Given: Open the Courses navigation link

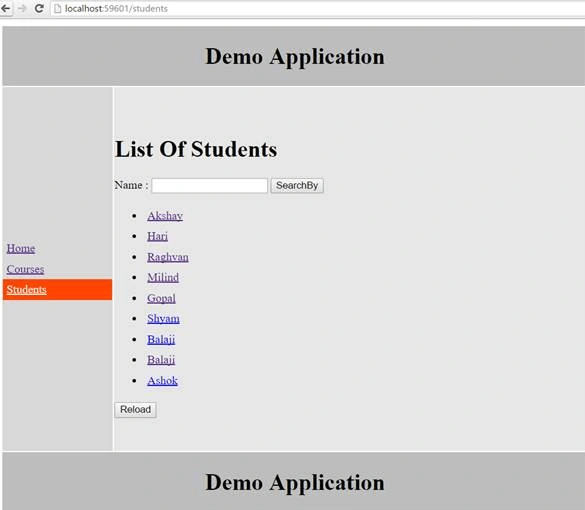Looking at the screenshot, I should 25,269.
